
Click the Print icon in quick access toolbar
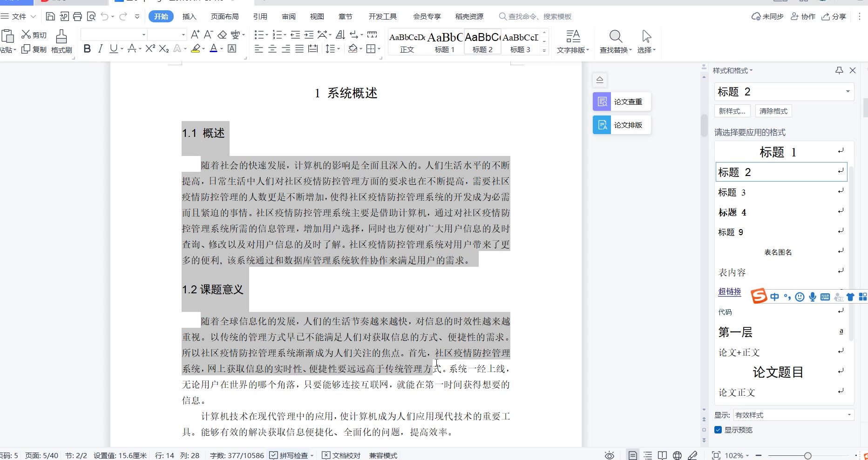click(x=77, y=17)
